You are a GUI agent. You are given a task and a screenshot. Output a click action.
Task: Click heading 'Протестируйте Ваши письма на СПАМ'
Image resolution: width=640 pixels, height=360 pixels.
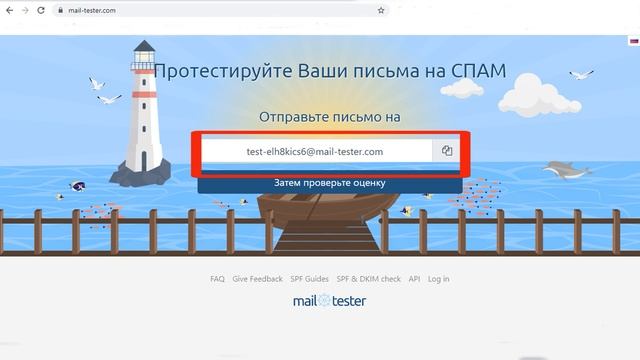pyautogui.click(x=330, y=71)
